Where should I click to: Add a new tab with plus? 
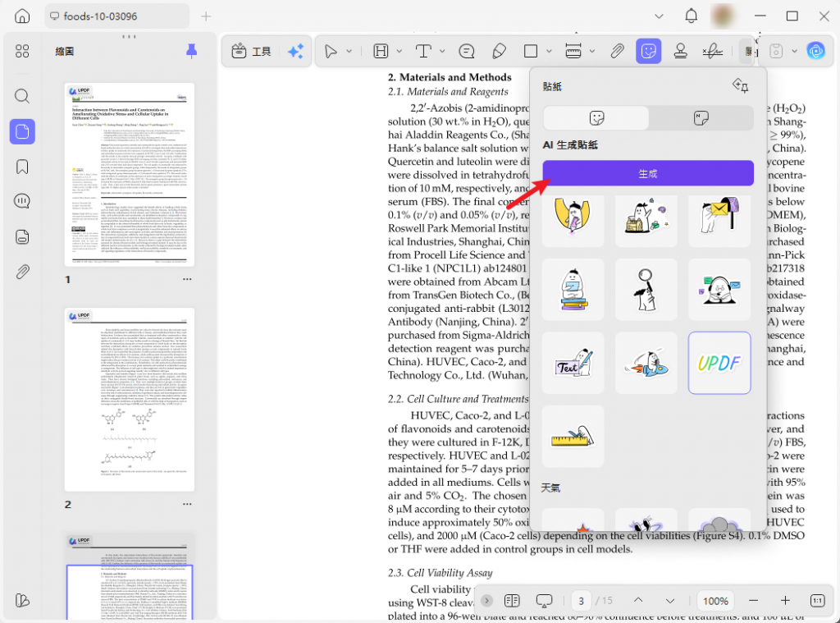[206, 16]
